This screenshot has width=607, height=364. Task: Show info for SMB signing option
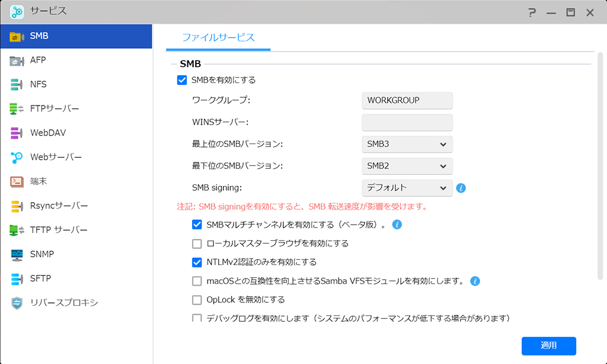461,188
